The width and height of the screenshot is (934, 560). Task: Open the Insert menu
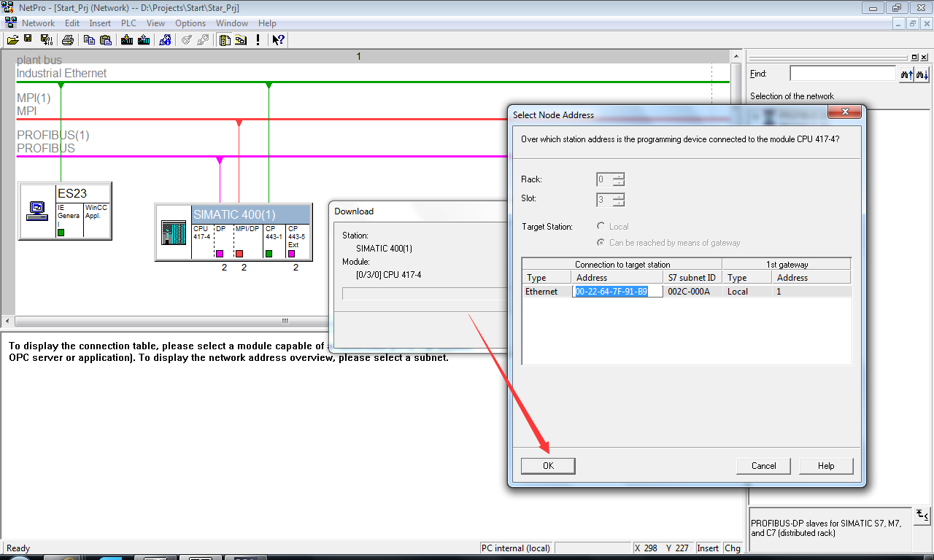[x=100, y=23]
